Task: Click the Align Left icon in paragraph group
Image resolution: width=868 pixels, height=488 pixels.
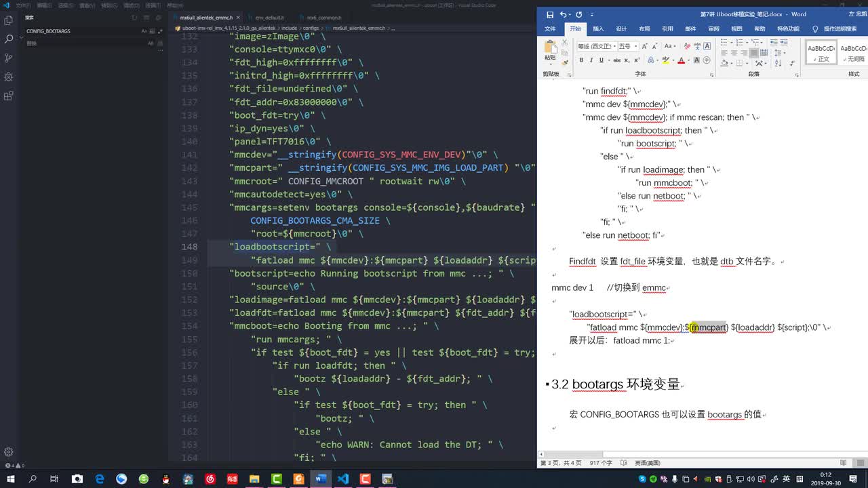Action: [724, 53]
